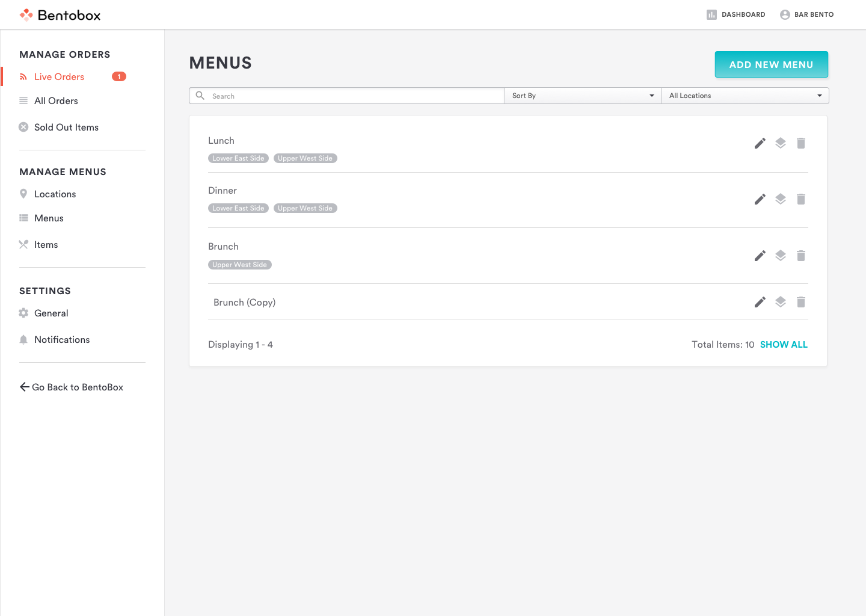Delete the Dinner menu with trash icon

point(801,199)
